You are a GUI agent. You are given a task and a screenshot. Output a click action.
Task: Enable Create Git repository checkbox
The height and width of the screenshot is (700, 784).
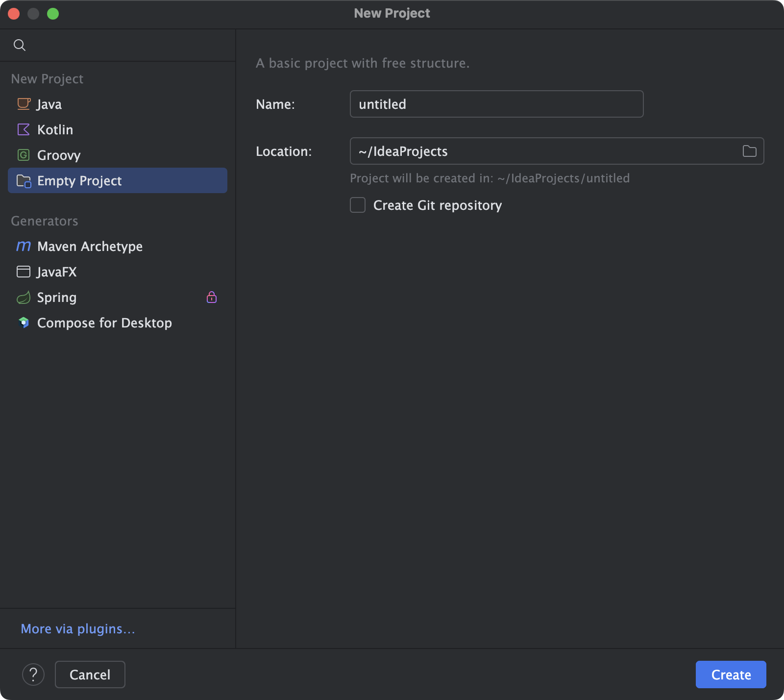[x=358, y=205]
